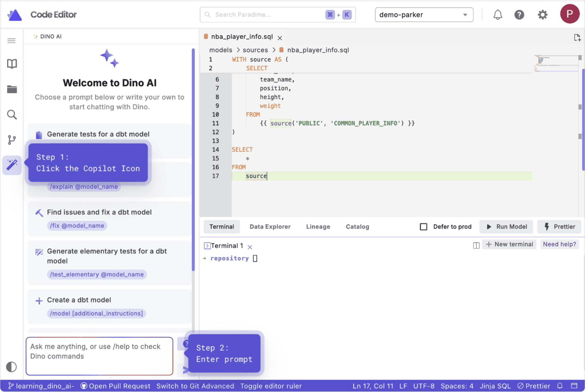The image size is (585, 392).
Task: Click Ln 17, Col 11 position indicator
Action: coord(373,386)
